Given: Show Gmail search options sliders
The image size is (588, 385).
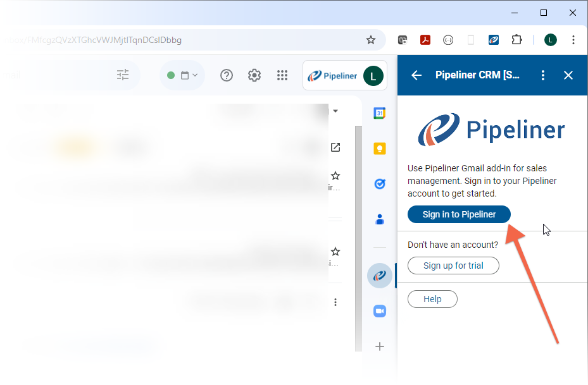Looking at the screenshot, I should pos(123,75).
